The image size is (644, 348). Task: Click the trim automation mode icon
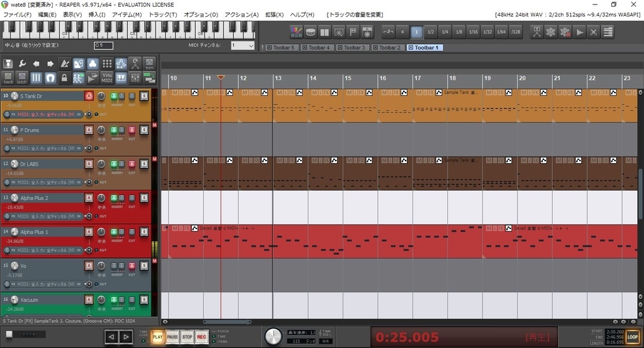coord(150,64)
